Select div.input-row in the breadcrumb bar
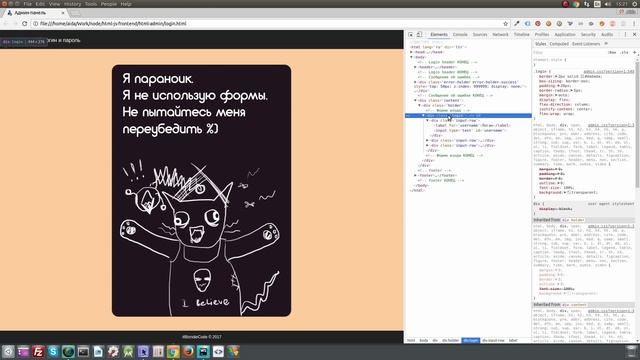The image size is (640, 360). [493, 340]
